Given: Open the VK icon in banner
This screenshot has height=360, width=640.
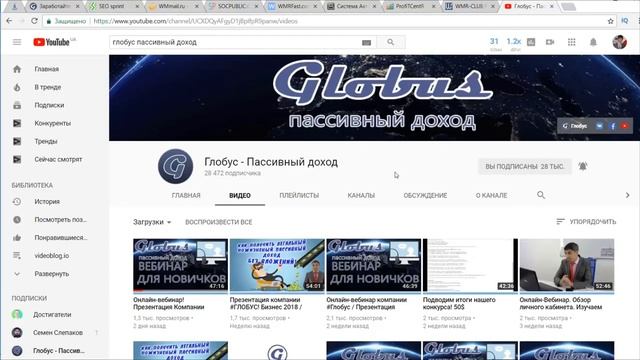Looking at the screenshot, I should [x=599, y=126].
